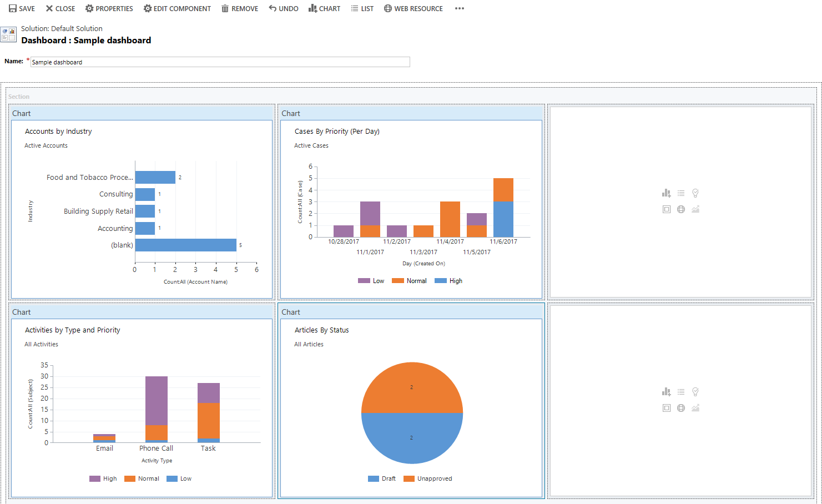Select the LIST command in the toolbar
Image resolution: width=822 pixels, height=504 pixels.
pos(362,8)
